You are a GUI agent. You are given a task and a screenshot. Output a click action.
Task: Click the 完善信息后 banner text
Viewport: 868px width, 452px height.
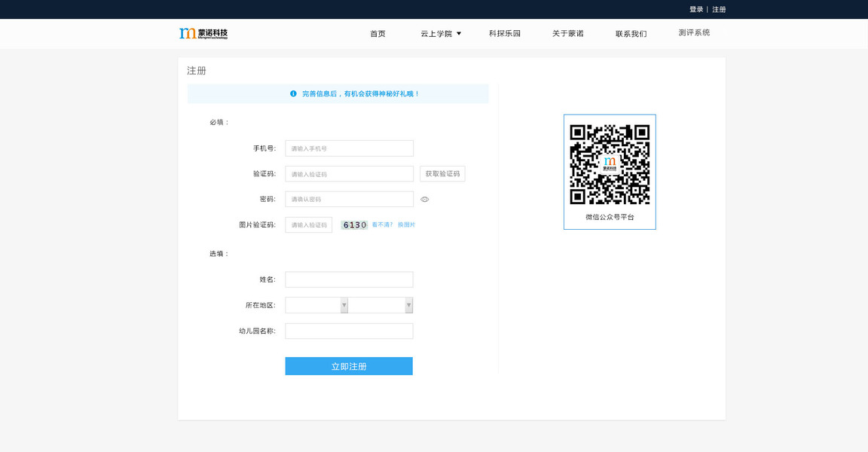tap(360, 93)
